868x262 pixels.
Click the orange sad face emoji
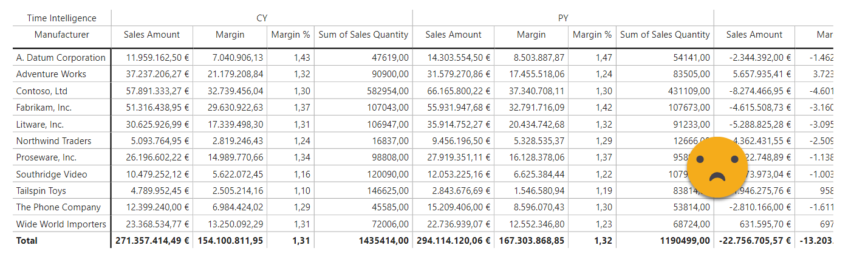pyautogui.click(x=717, y=167)
